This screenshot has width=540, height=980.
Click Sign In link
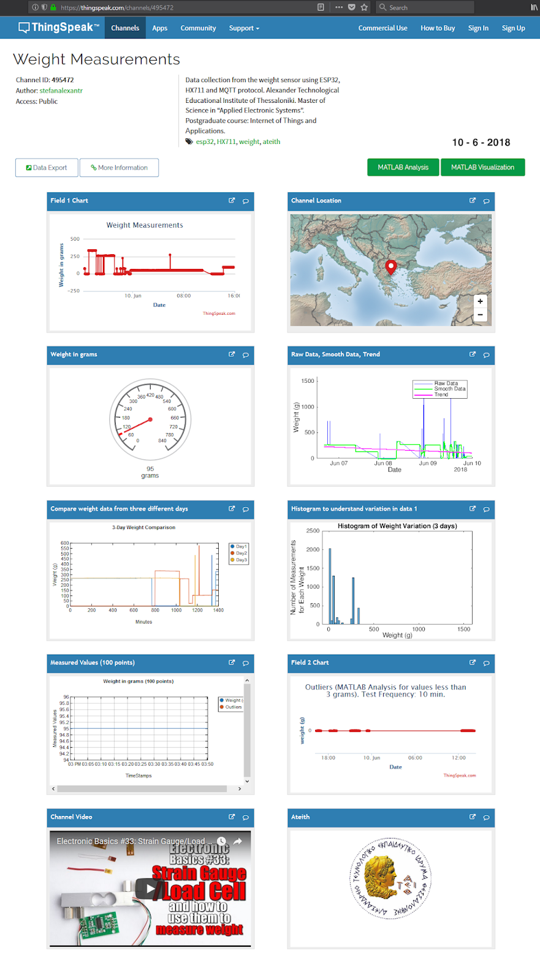pos(478,28)
